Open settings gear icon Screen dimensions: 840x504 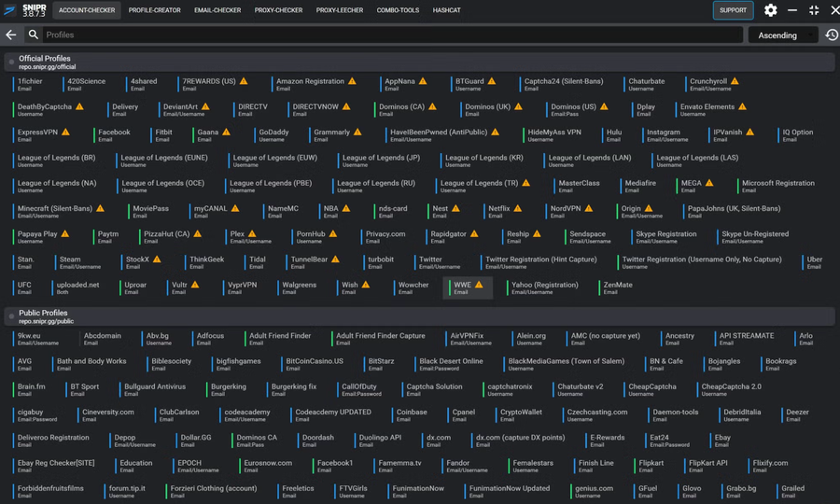(770, 10)
